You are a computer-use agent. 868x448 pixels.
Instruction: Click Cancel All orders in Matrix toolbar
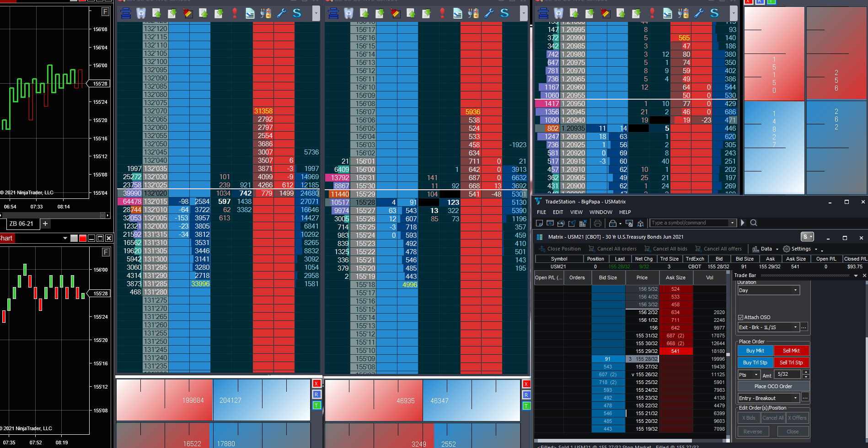(x=612, y=249)
